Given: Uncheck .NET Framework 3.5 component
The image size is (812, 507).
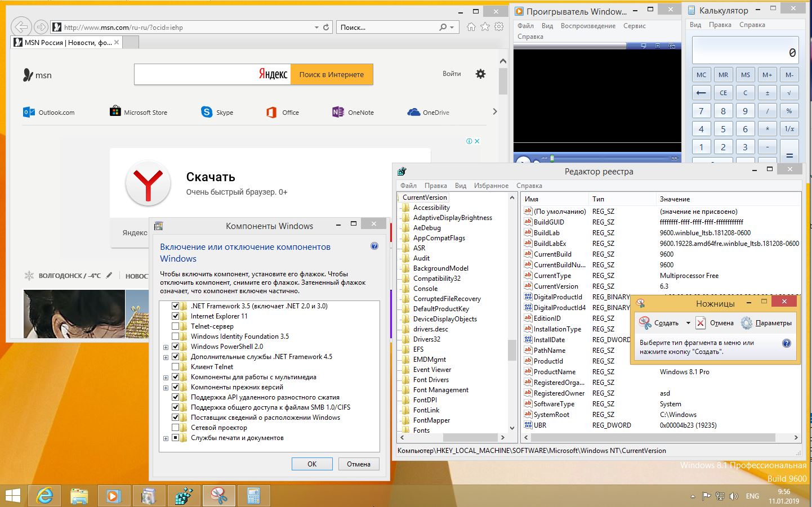Looking at the screenshot, I should [175, 306].
